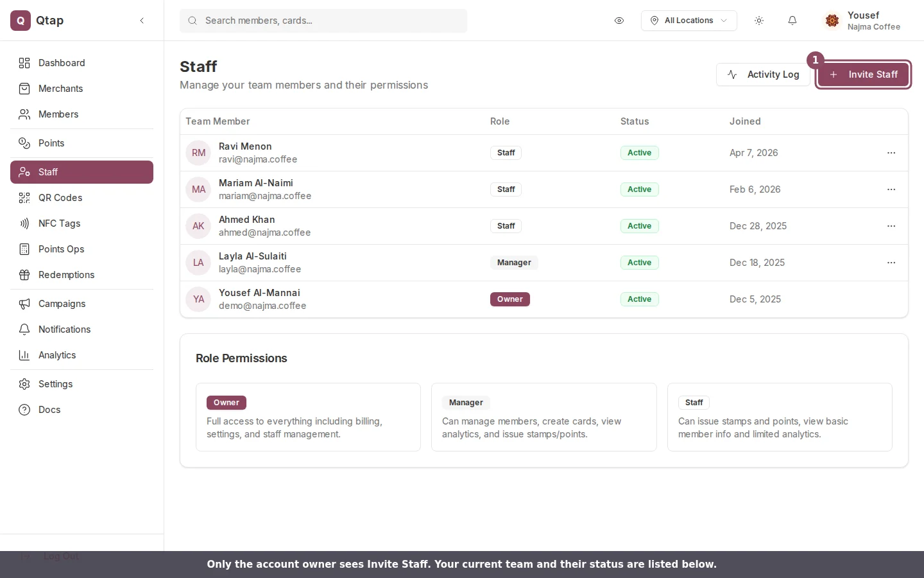
Task: Click the LA avatar for Layla Al-Sulaiti
Action: 198,263
